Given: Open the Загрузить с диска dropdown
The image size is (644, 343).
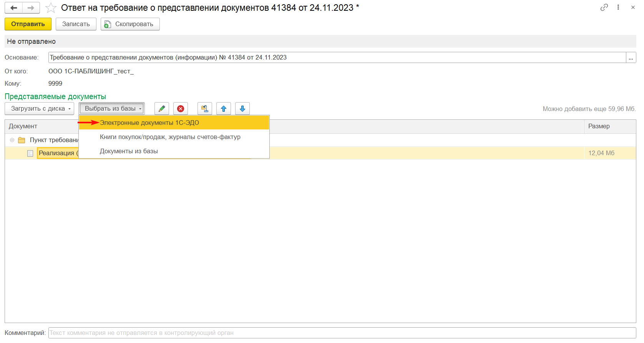Looking at the screenshot, I should pyautogui.click(x=40, y=108).
